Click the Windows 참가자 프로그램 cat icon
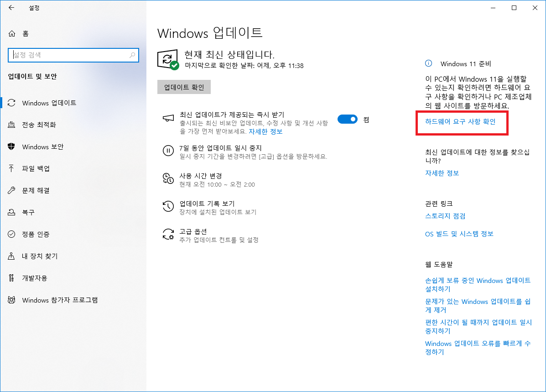This screenshot has width=546, height=392. click(x=11, y=300)
